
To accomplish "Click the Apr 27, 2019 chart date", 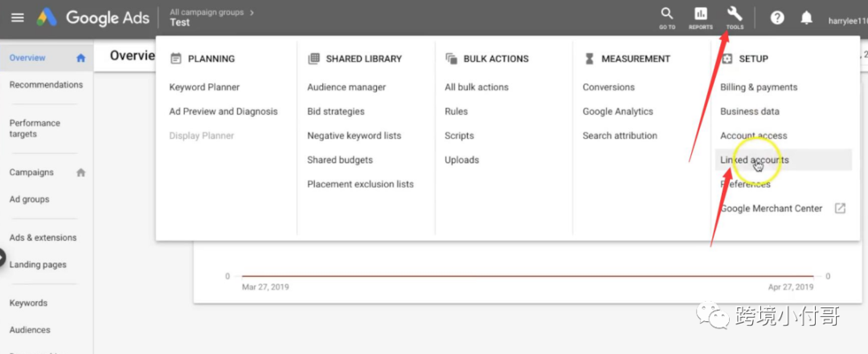I will click(791, 287).
